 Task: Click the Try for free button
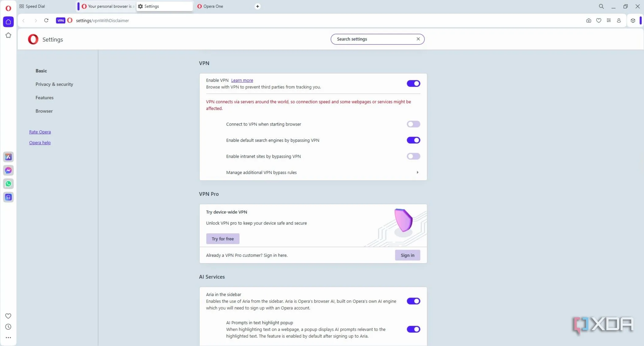[223, 239]
